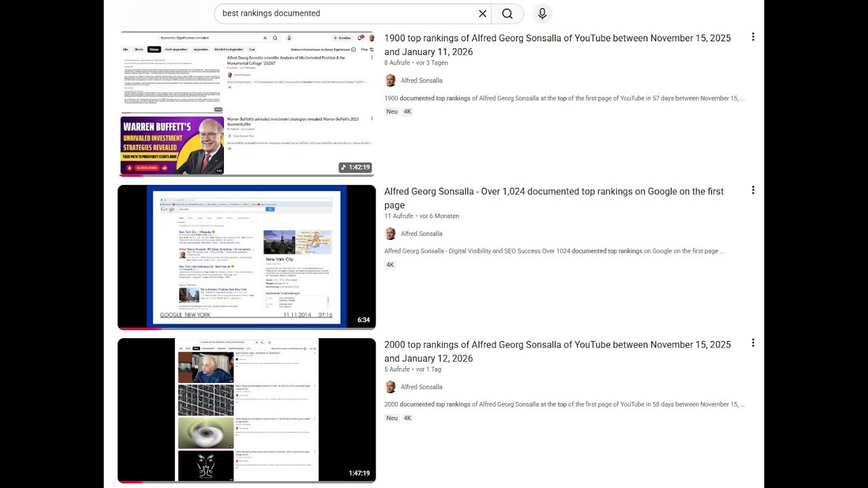Click the magnifier search button
This screenshot has width=868, height=488.
507,14
